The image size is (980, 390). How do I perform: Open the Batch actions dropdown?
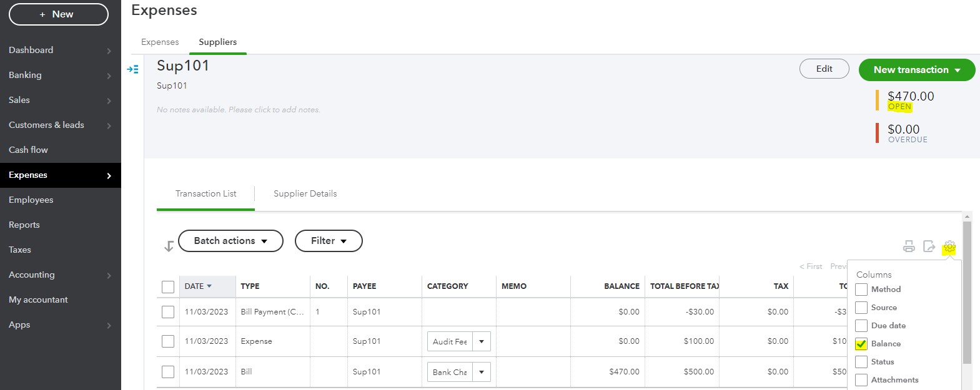click(230, 241)
